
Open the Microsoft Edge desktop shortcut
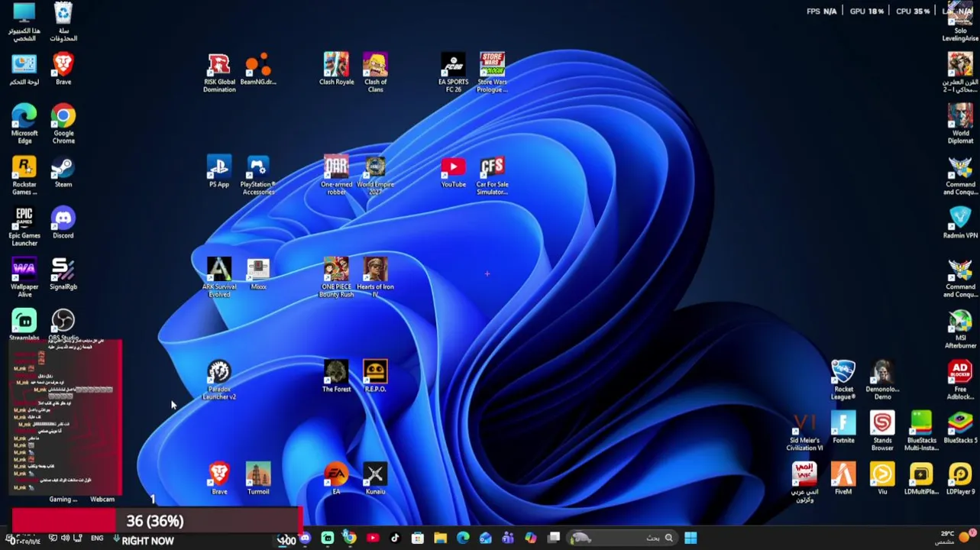coord(24,125)
